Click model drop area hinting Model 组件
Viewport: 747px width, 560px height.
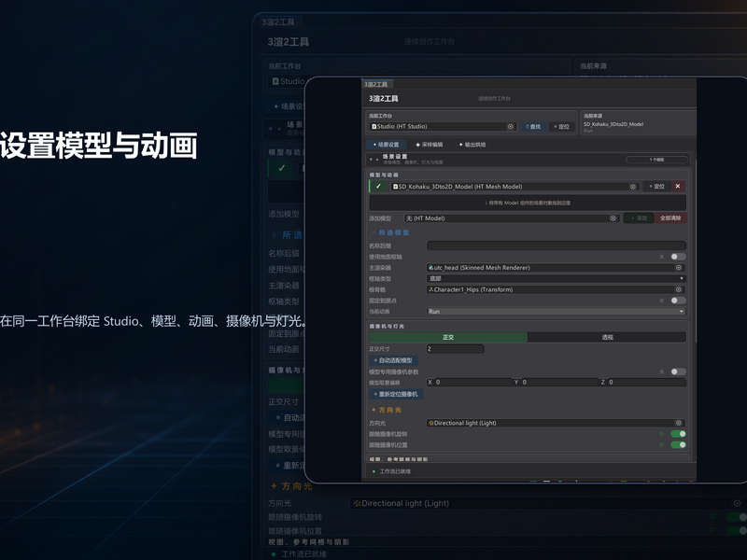click(528, 203)
